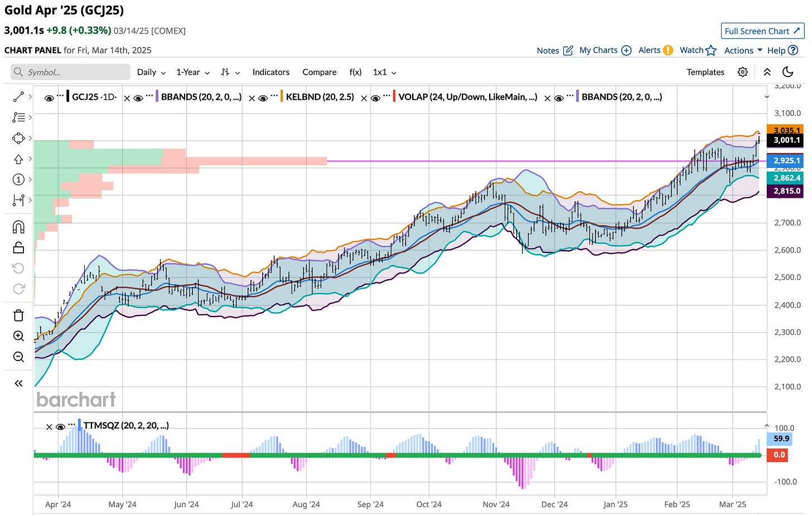Open the Templates menu
Viewport: 812px width, 516px height.
(705, 72)
